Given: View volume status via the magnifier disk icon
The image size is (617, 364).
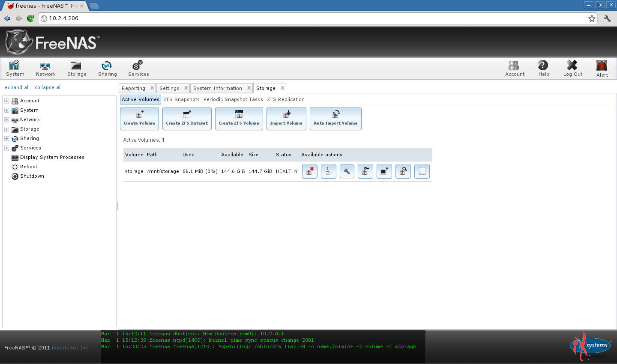Looking at the screenshot, I should tap(403, 171).
